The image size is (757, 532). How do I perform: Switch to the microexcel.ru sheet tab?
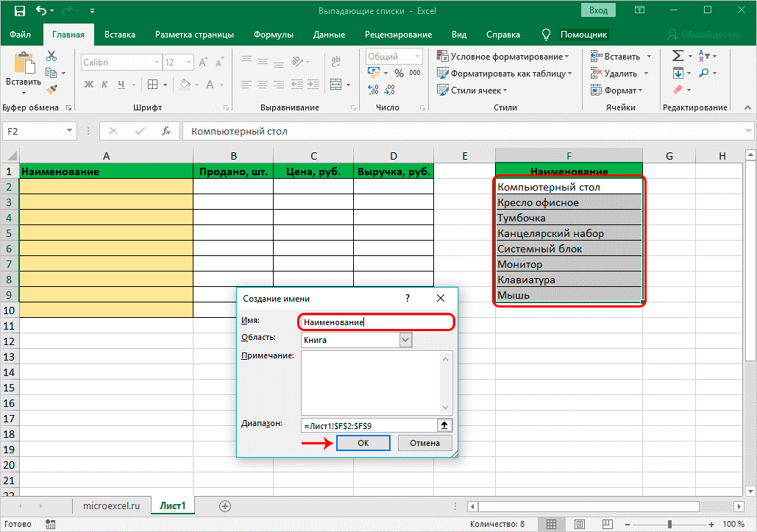click(112, 506)
